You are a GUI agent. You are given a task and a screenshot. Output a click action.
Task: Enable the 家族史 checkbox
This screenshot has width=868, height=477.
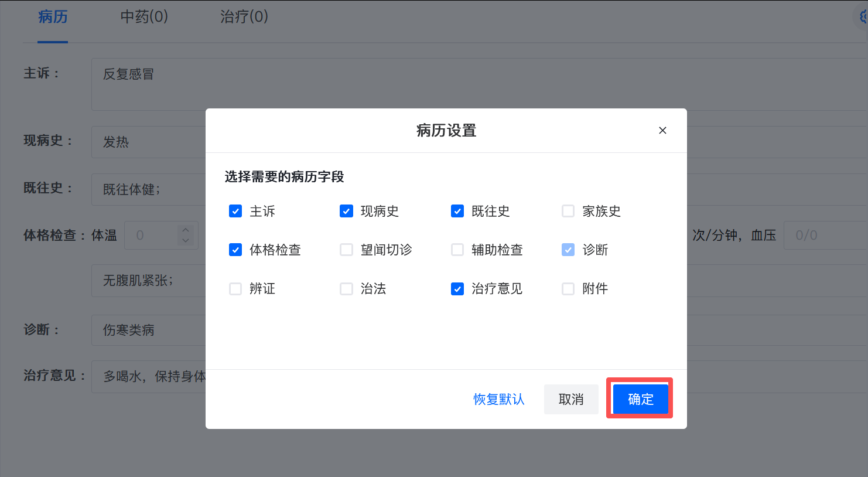pos(568,211)
